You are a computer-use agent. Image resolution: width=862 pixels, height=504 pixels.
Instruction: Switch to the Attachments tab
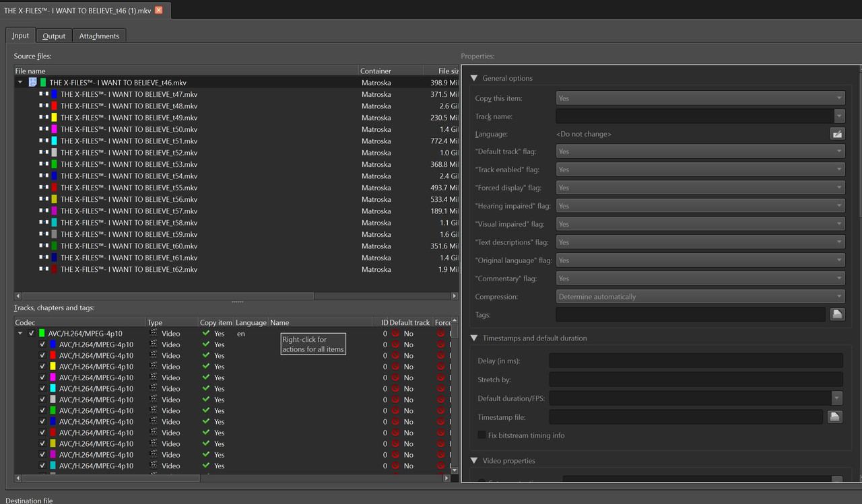(99, 36)
